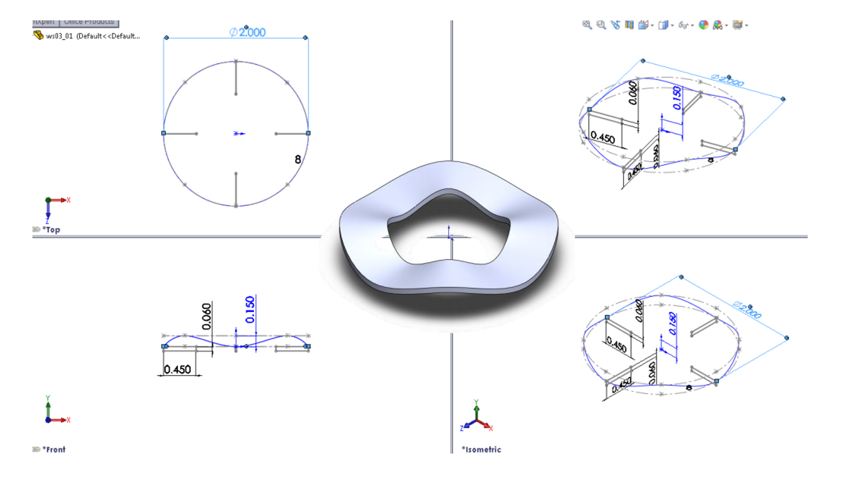The image size is (868, 495).
Task: Click the View Settings monitor icon
Action: (738, 25)
